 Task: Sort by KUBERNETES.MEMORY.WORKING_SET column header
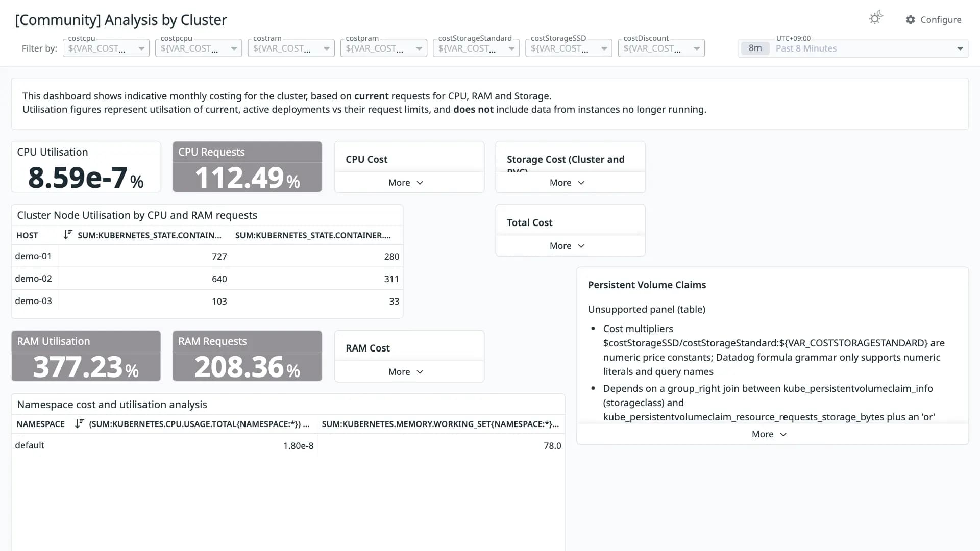[440, 424]
